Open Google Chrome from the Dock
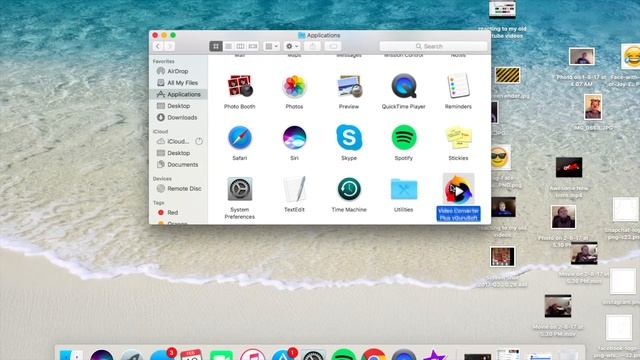The width and height of the screenshot is (640, 360). [x=373, y=355]
